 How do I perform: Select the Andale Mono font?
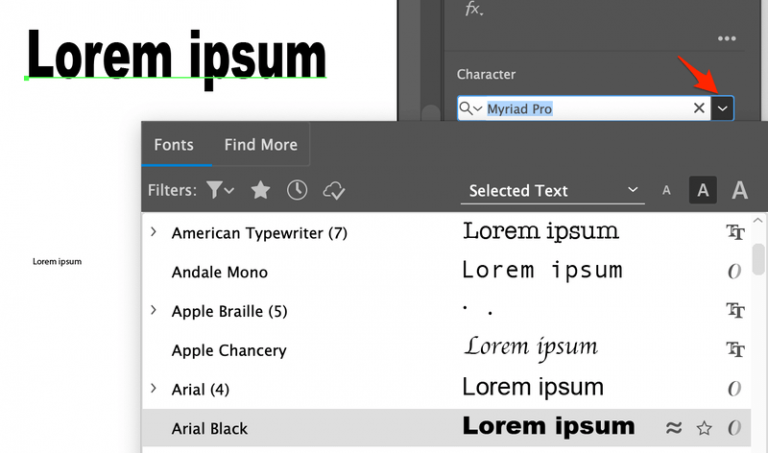point(219,272)
